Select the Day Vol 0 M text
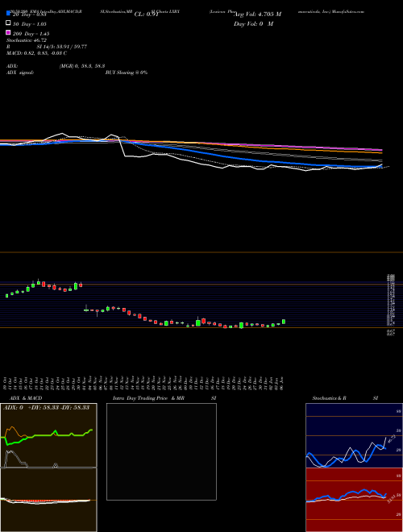Image resolution: width=403 pixels, height=532 pixels. pyautogui.click(x=253, y=24)
